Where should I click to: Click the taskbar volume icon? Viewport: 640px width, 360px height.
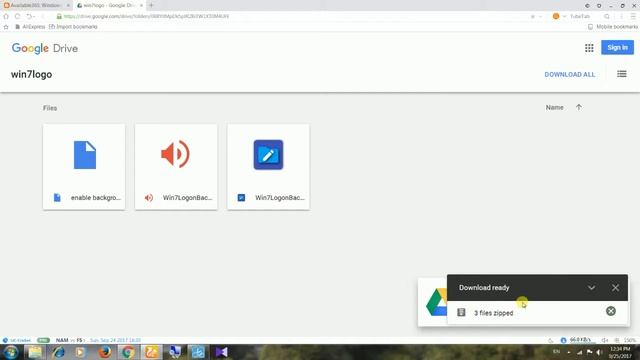(x=599, y=352)
